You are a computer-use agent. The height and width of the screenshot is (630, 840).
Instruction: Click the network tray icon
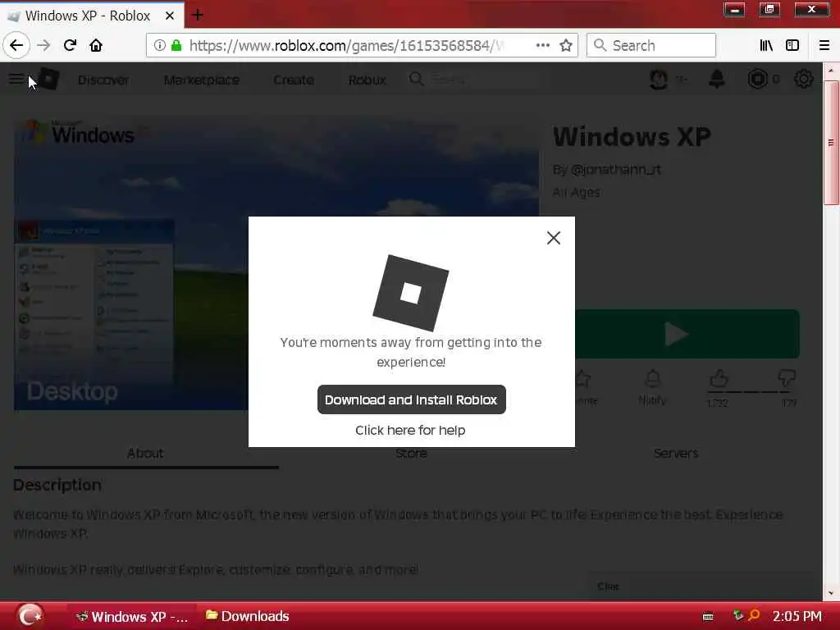(738, 615)
